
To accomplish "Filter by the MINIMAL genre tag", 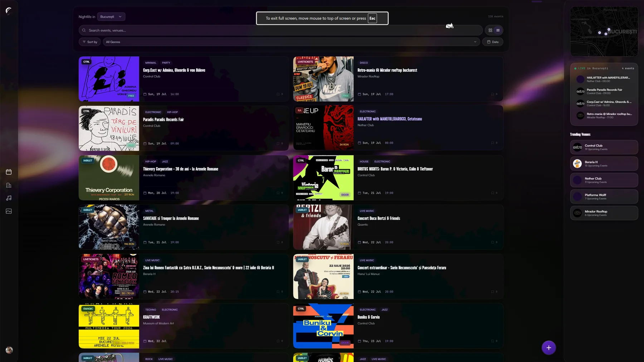I will click(x=151, y=63).
